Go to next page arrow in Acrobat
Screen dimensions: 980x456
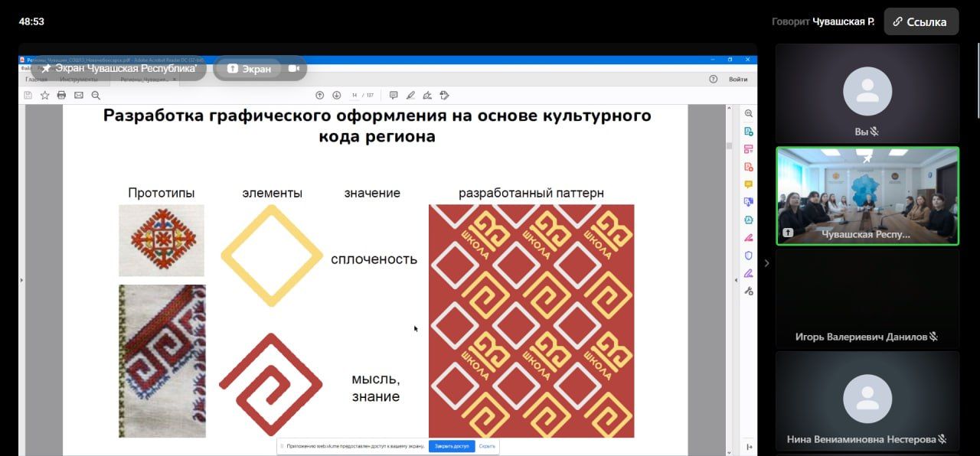coord(336,96)
